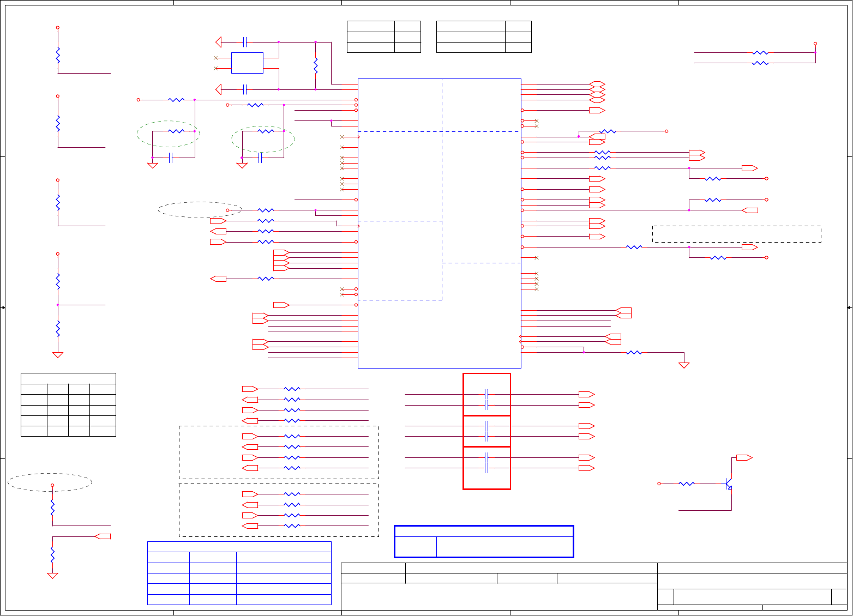Select upper resistor of the voltage divider
This screenshot has width=853, height=616.
[57, 282]
